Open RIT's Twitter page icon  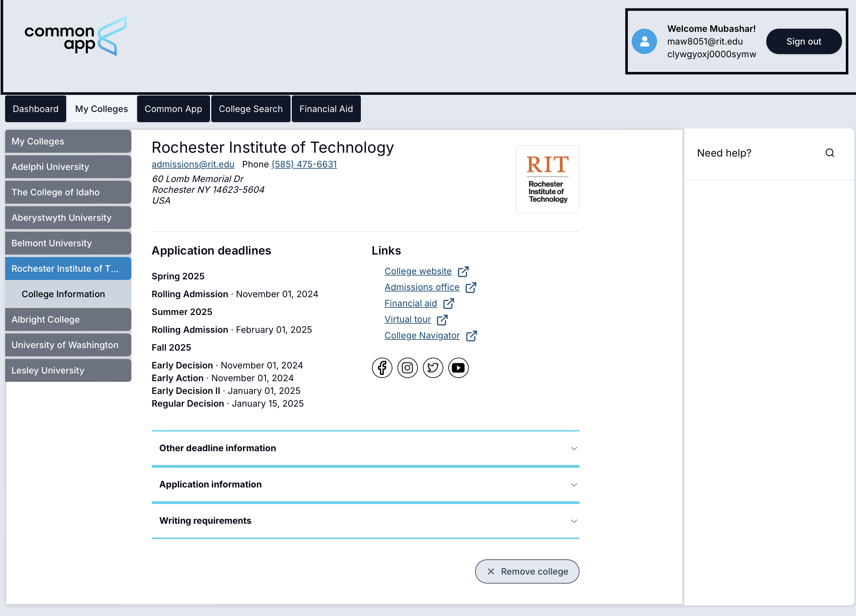click(433, 367)
